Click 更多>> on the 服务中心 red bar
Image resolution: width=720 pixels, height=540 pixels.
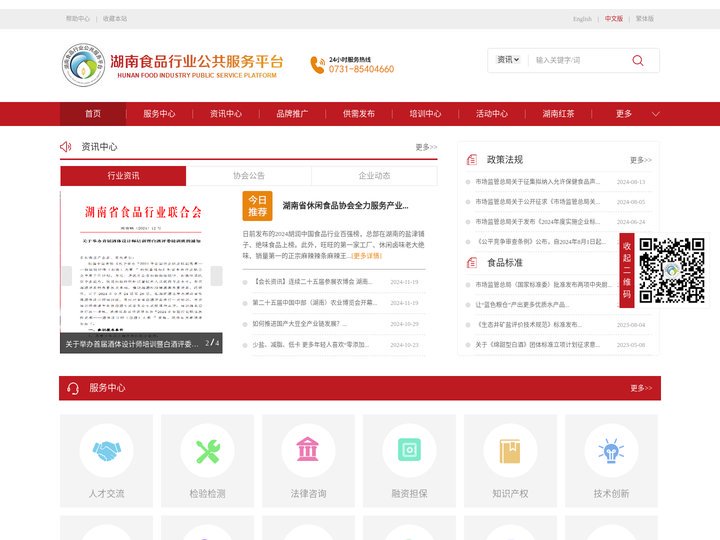click(641, 388)
